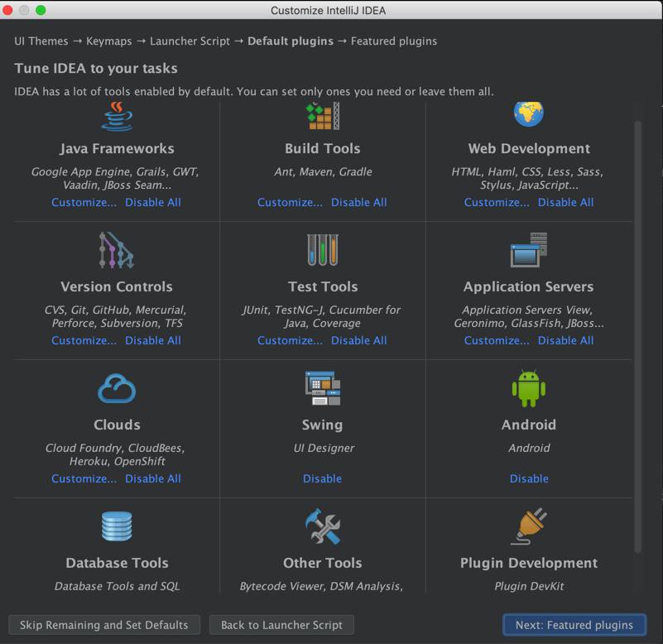Click 'Tune IDEA to your tasks' title
This screenshot has height=644, width=663.
pyautogui.click(x=96, y=69)
